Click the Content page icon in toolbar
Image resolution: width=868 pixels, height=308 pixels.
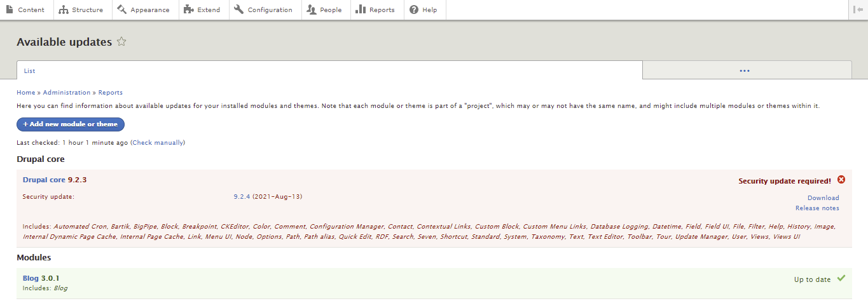pyautogui.click(x=10, y=10)
